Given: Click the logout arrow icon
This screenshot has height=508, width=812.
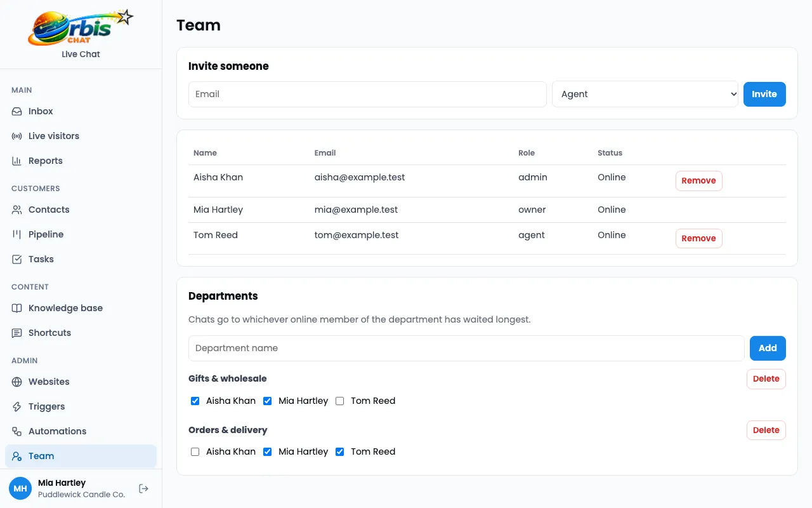Looking at the screenshot, I should pyautogui.click(x=144, y=488).
